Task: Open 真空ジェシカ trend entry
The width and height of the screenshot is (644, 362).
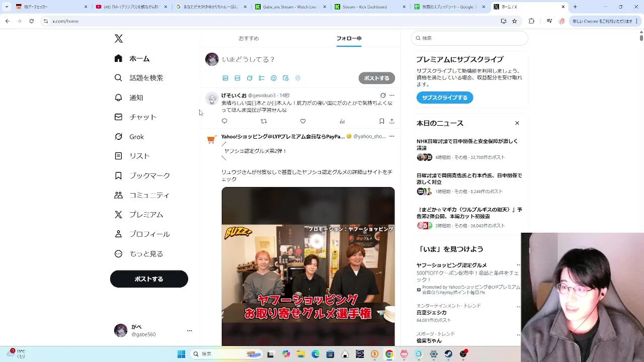Action: pyautogui.click(x=431, y=312)
